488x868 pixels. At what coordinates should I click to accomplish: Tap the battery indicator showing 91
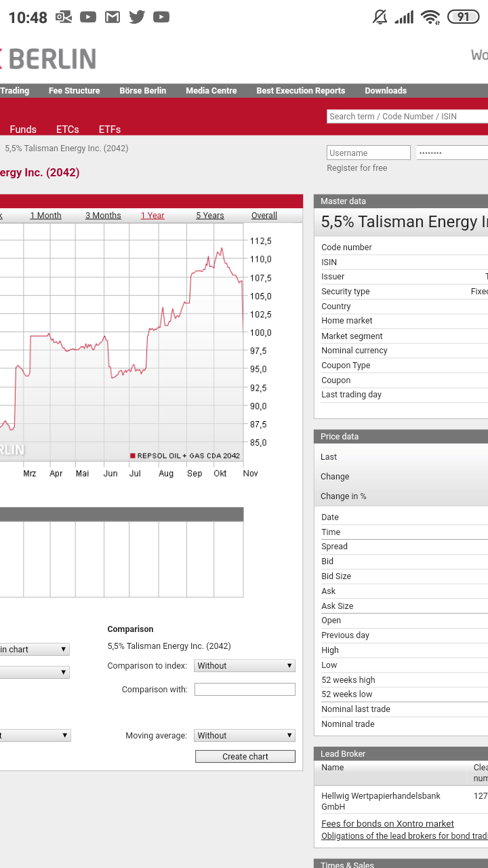click(x=464, y=17)
